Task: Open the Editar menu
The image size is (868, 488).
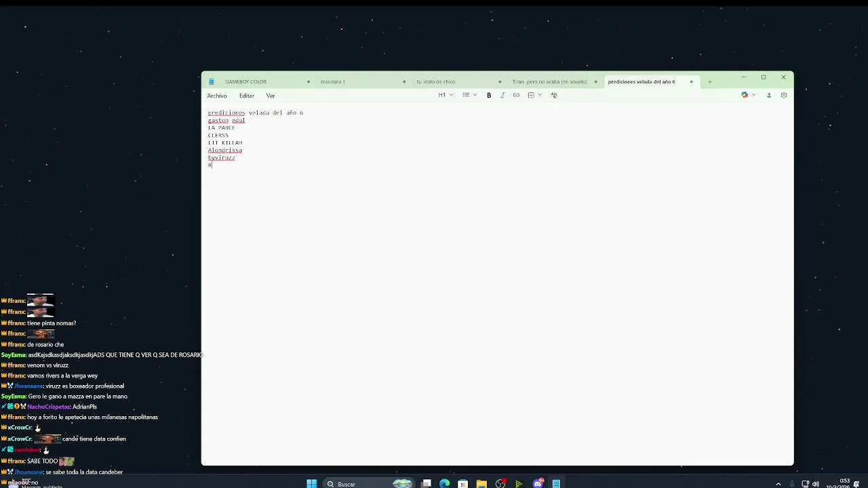Action: click(x=247, y=96)
